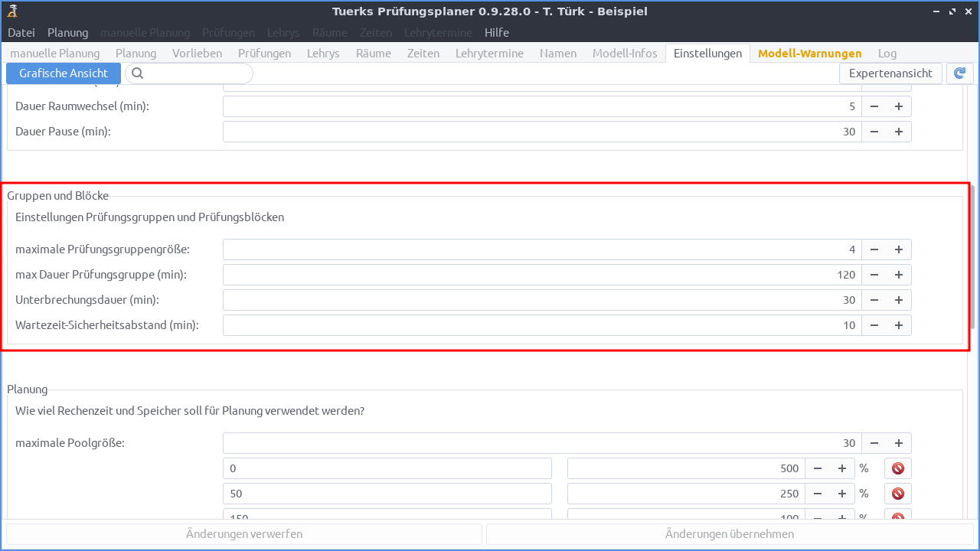
Task: Open the Log tab
Action: pos(887,53)
